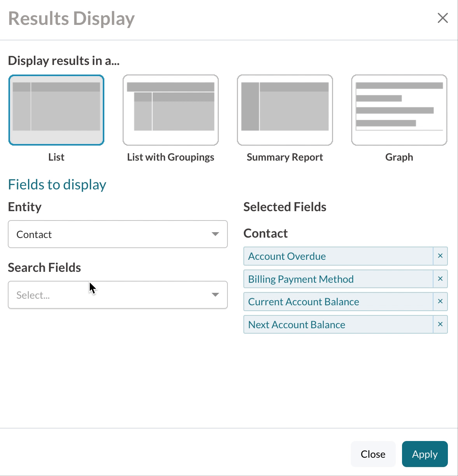Screen dimensions: 458x476
Task: Remove the Account Overdue field
Action: click(440, 256)
